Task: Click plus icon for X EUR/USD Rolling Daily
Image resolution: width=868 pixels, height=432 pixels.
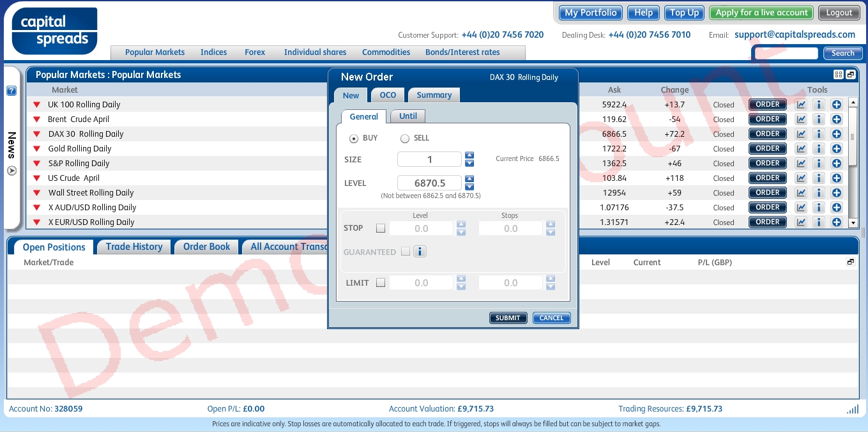Action: pos(837,222)
